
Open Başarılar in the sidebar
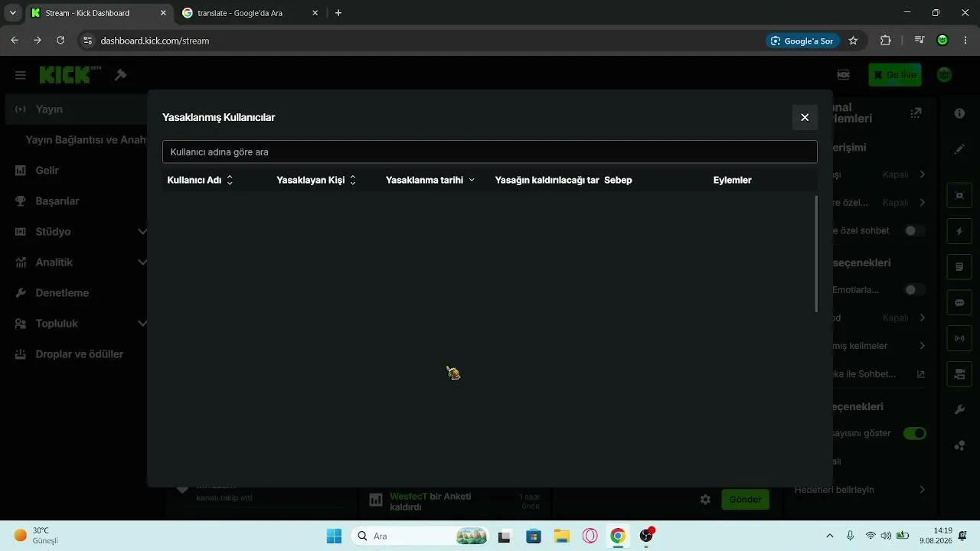pyautogui.click(x=77, y=201)
